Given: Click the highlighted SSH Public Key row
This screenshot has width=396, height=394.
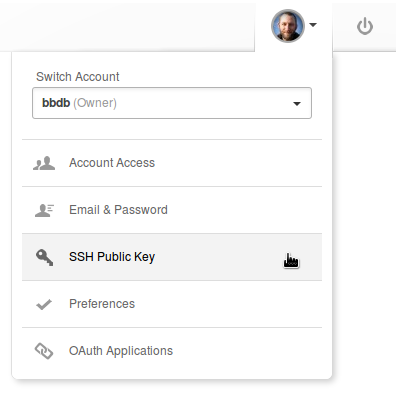Looking at the screenshot, I should tap(172, 257).
